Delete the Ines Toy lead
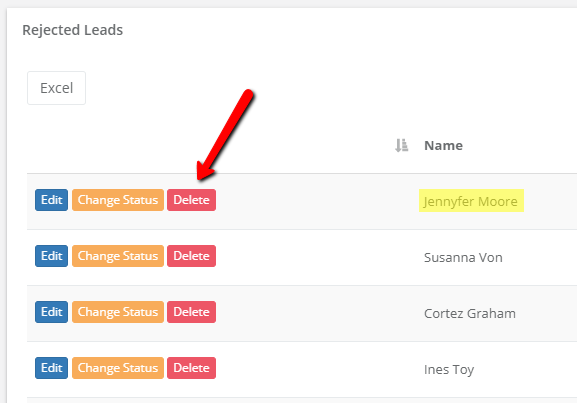Screen dimensions: 577x403 (x=191, y=368)
